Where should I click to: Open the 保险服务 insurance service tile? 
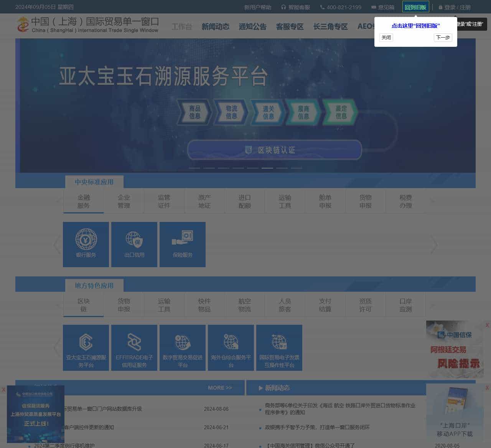[183, 244]
